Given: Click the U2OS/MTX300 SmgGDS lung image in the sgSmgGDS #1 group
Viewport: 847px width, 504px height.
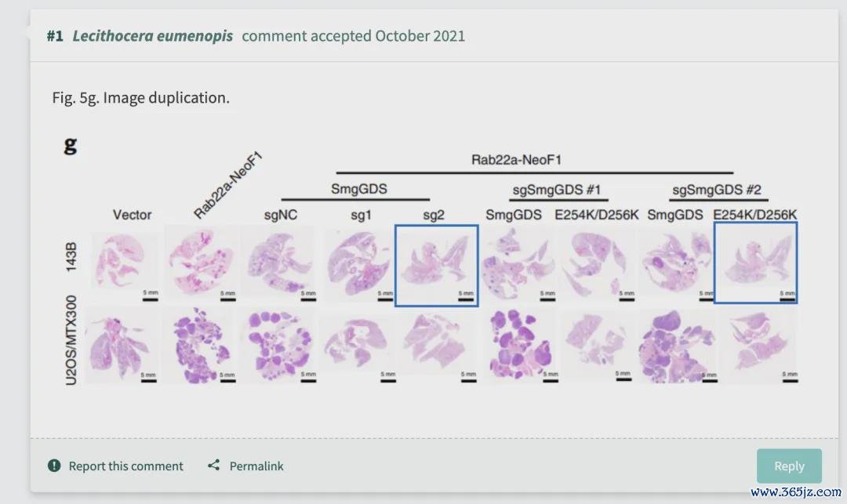Looking at the screenshot, I should click(520, 345).
